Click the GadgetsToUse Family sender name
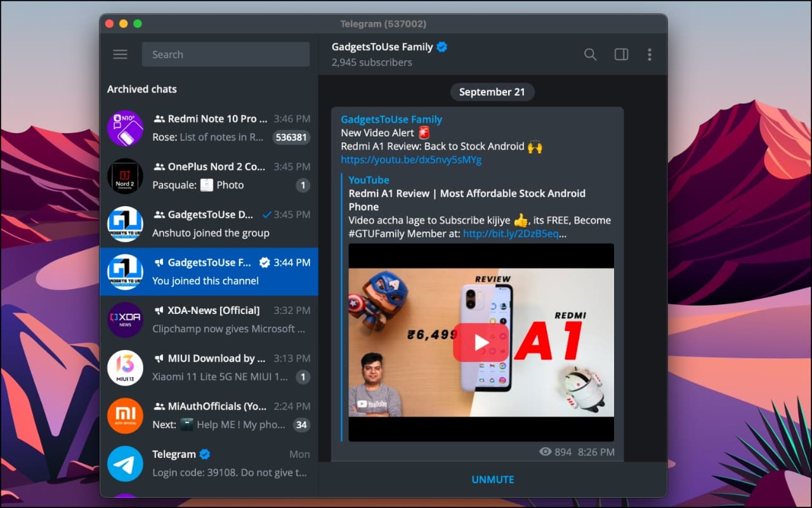812x508 pixels. coord(391,119)
